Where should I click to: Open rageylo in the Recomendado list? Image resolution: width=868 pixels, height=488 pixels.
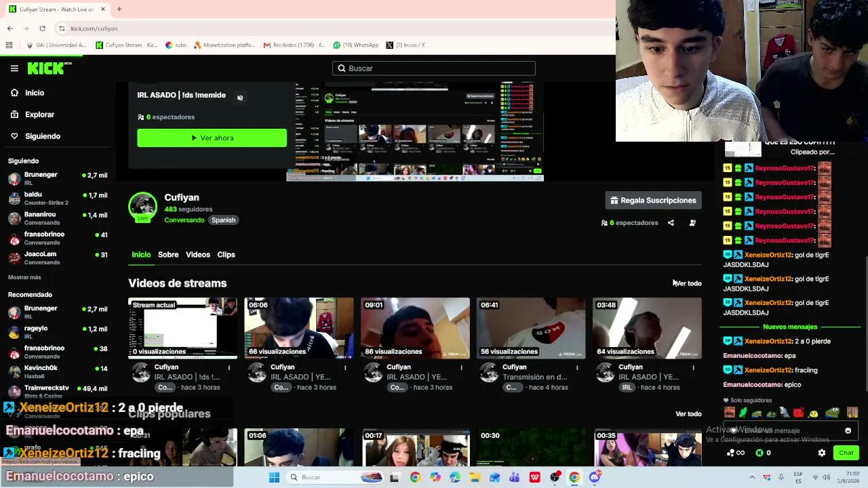58,332
